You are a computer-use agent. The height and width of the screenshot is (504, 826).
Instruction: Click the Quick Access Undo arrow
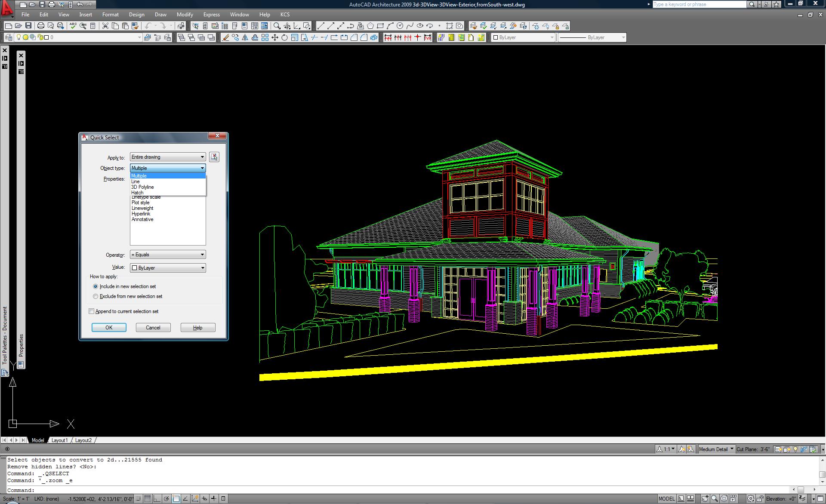point(80,4)
